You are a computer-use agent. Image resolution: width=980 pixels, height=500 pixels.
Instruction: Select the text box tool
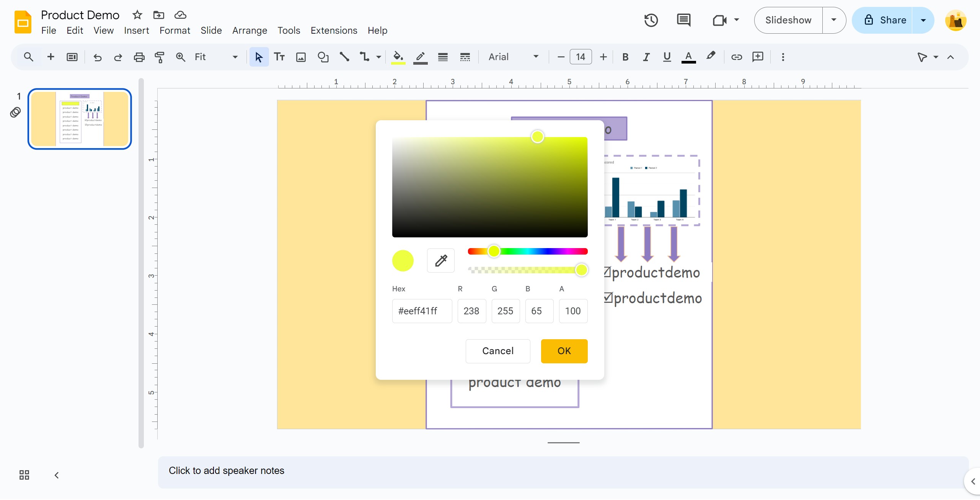pos(279,57)
